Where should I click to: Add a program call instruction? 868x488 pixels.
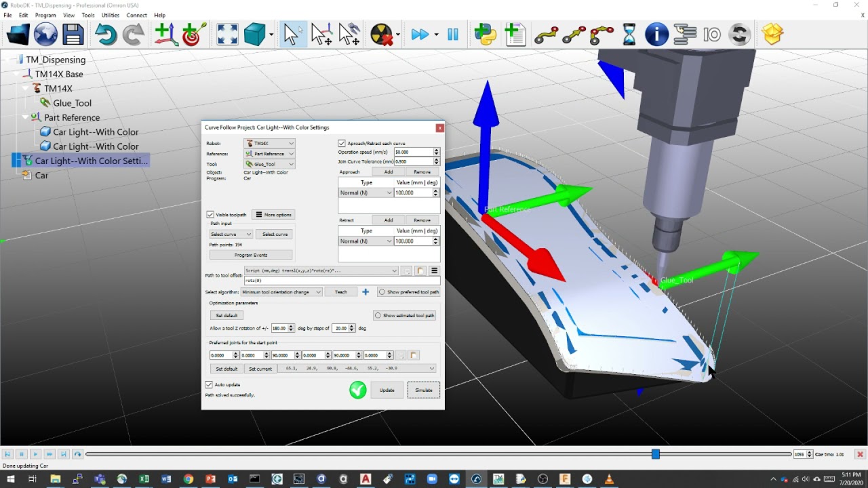[685, 34]
